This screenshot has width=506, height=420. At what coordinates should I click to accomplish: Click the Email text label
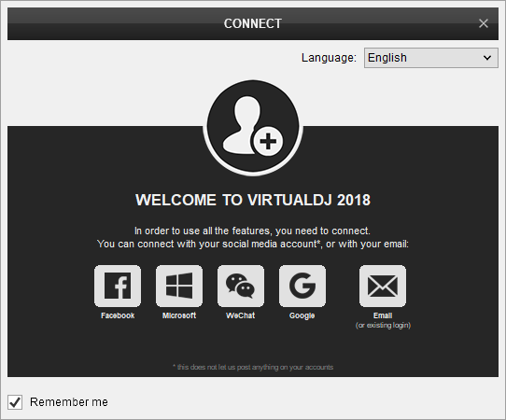pos(383,315)
